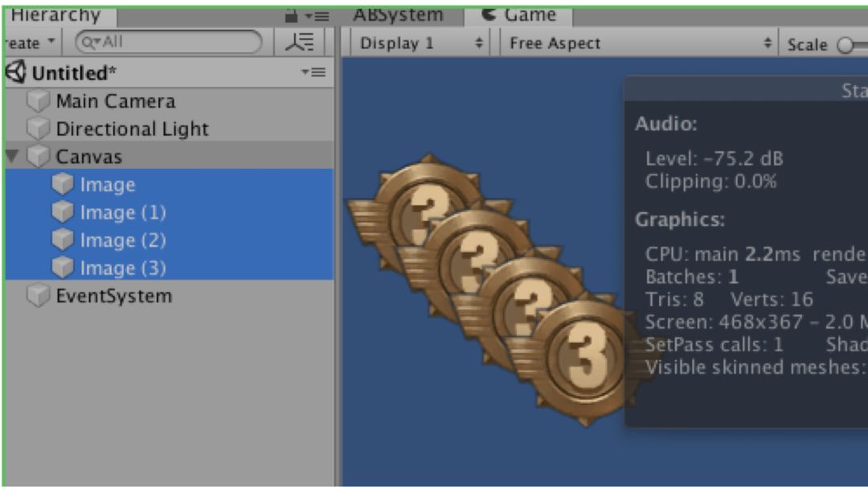The image size is (868, 487).
Task: Select the Main Camera cube icon
Action: pyautogui.click(x=39, y=100)
